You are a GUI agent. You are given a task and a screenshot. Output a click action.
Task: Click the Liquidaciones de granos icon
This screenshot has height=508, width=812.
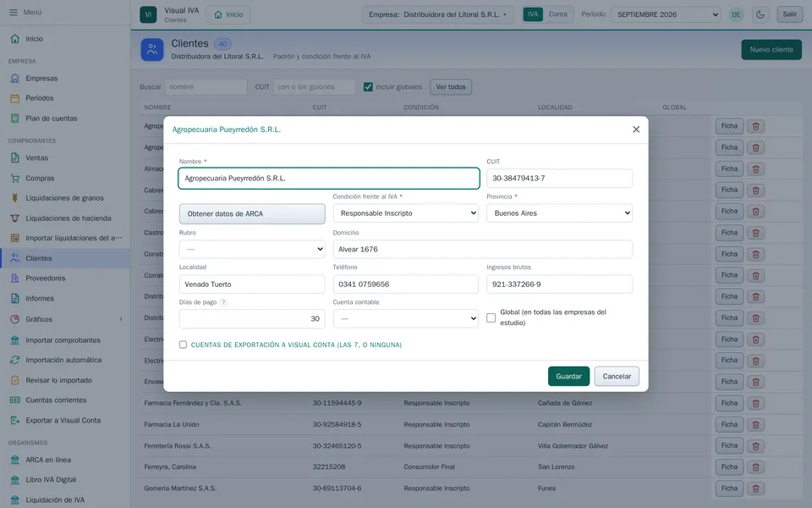pyautogui.click(x=15, y=198)
